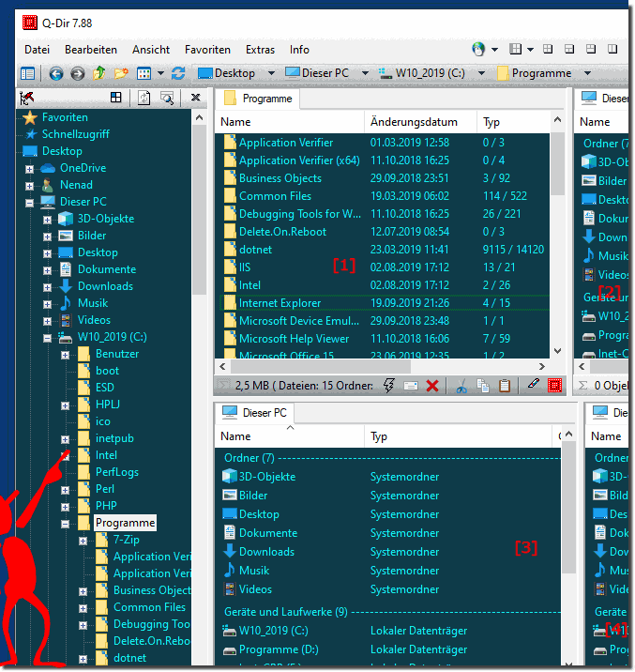635x672 pixels.
Task: Click the red arrow icon atop the tree panel
Action: [26, 99]
